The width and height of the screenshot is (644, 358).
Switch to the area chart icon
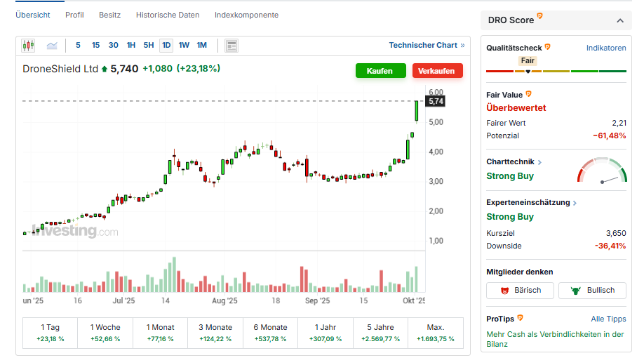point(52,46)
